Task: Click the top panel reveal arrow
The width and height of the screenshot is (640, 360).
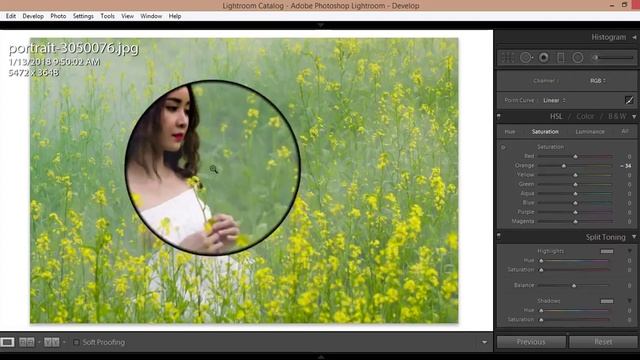Action: click(x=321, y=25)
